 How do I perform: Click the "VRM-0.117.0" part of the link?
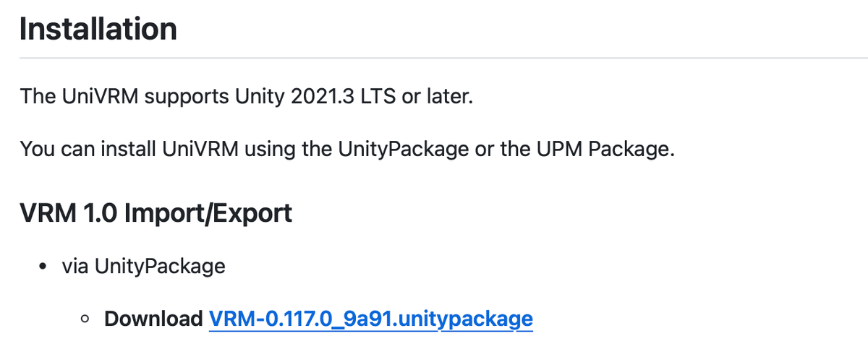pos(272,318)
